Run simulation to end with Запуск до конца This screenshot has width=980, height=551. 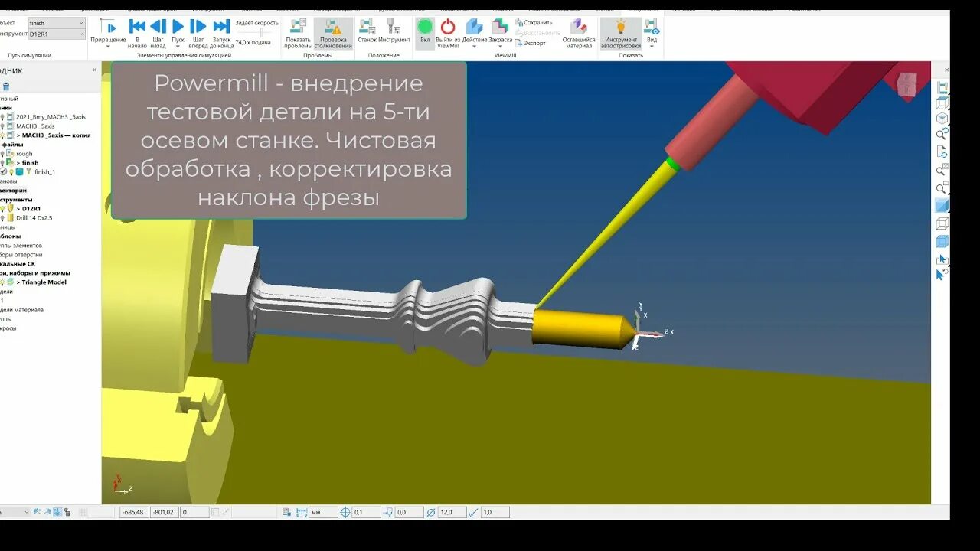point(221,33)
